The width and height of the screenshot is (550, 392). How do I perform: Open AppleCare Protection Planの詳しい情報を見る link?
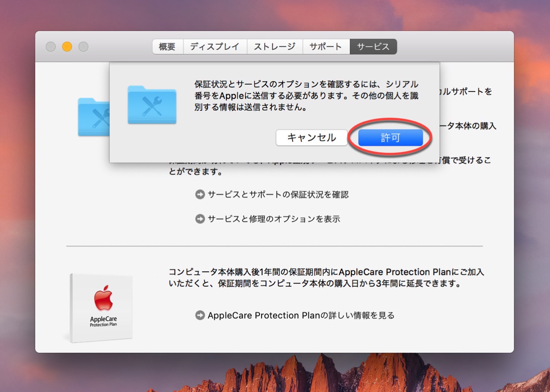coord(301,315)
